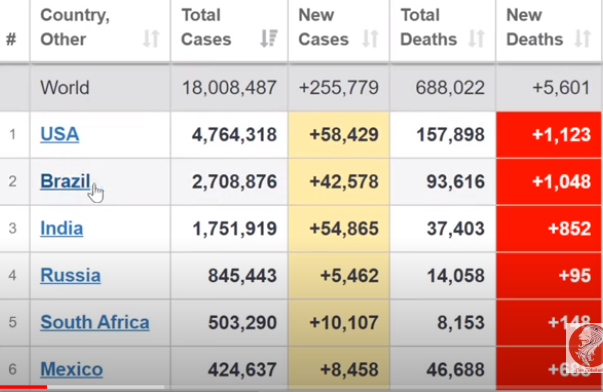Click sort arrows icon in Total Deaths column
603x392 pixels.
coord(476,39)
